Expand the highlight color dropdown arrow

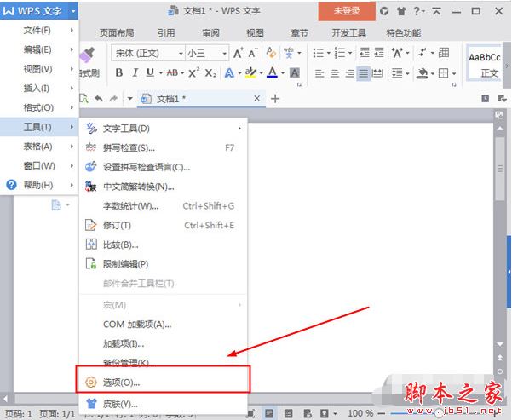pos(262,73)
